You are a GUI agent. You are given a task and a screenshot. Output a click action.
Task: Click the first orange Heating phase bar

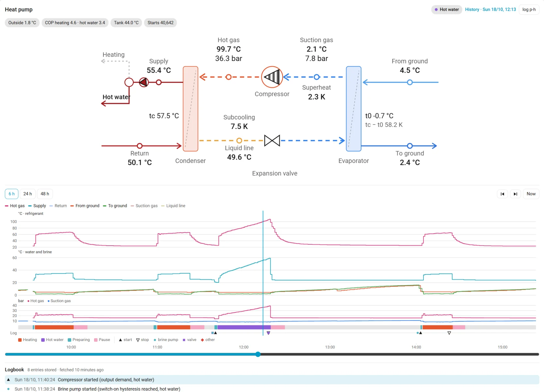pos(54,327)
